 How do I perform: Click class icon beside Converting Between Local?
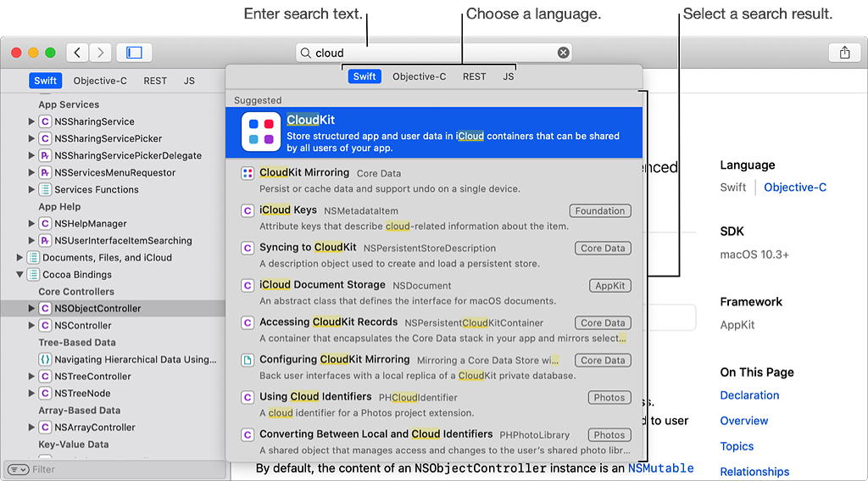248,434
